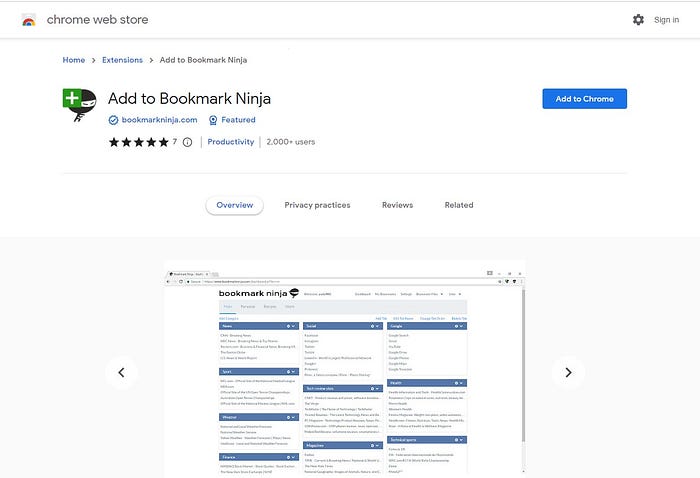Click the Chrome Web Store rainbow logo
Screen dimensions: 700x478
29,20
